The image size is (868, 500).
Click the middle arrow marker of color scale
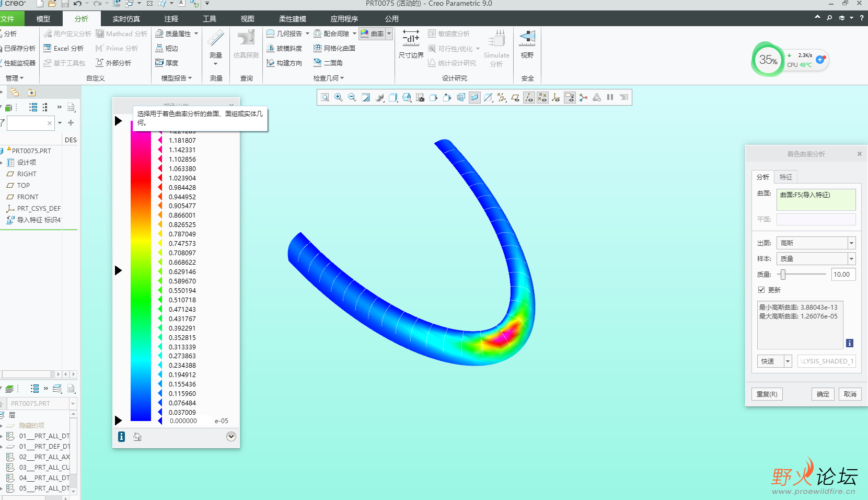pos(118,270)
